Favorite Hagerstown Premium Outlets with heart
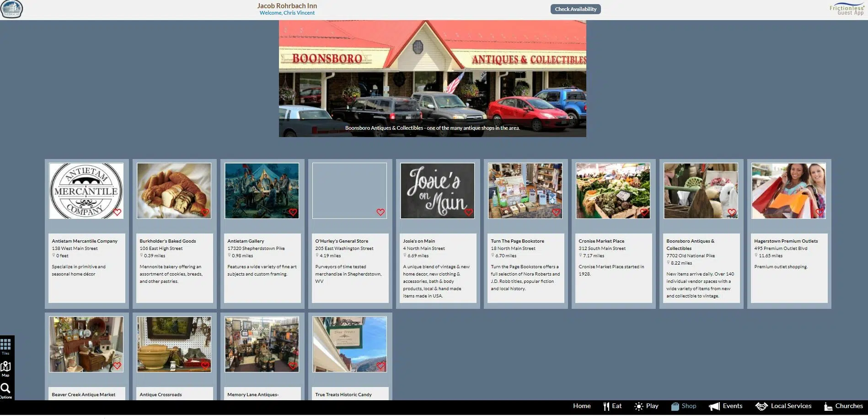 click(x=820, y=212)
